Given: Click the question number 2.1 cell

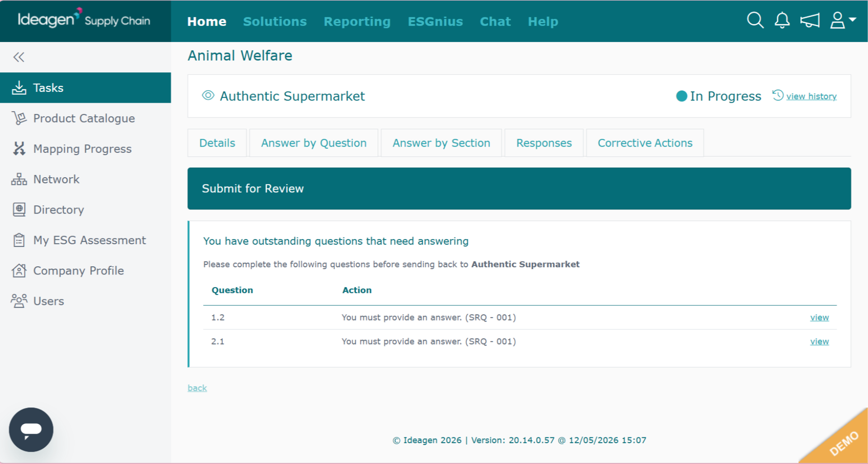Looking at the screenshot, I should 218,341.
